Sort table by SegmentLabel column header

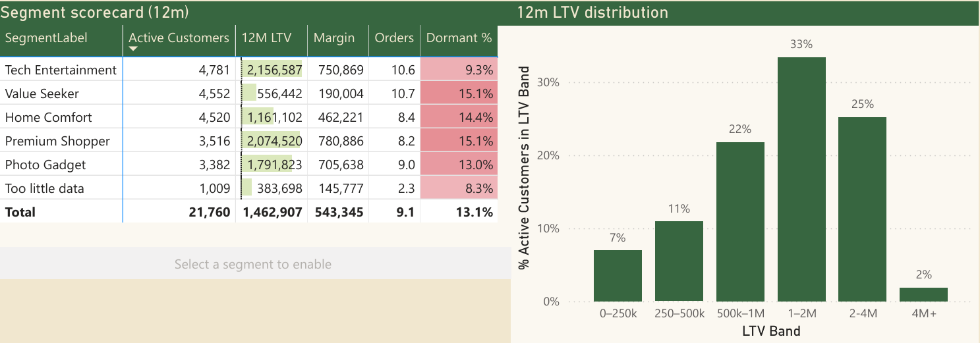[x=46, y=38]
